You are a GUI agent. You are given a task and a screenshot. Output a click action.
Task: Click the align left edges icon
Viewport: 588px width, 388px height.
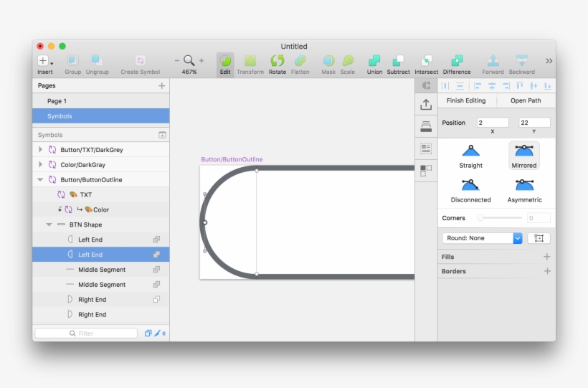click(x=477, y=86)
